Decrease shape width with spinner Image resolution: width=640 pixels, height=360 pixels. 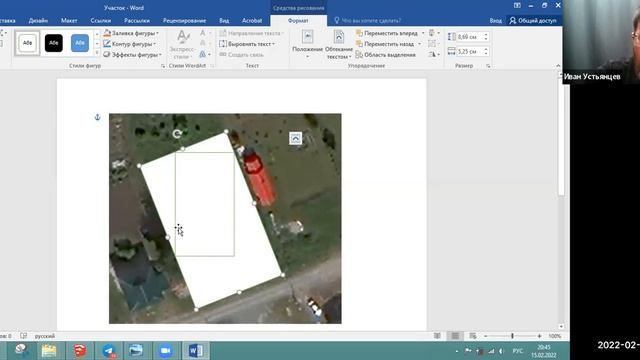(x=486, y=53)
